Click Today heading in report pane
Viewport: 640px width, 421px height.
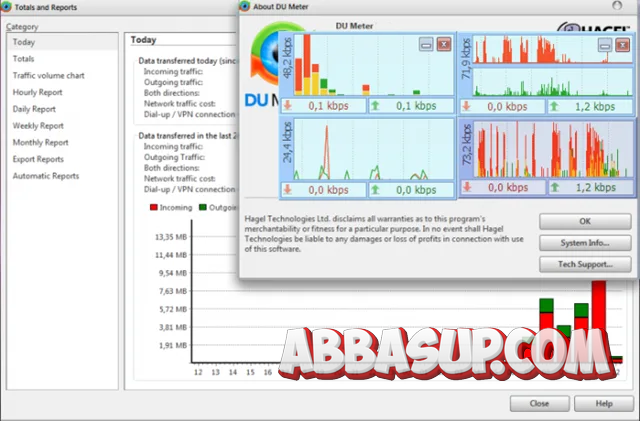click(x=143, y=40)
